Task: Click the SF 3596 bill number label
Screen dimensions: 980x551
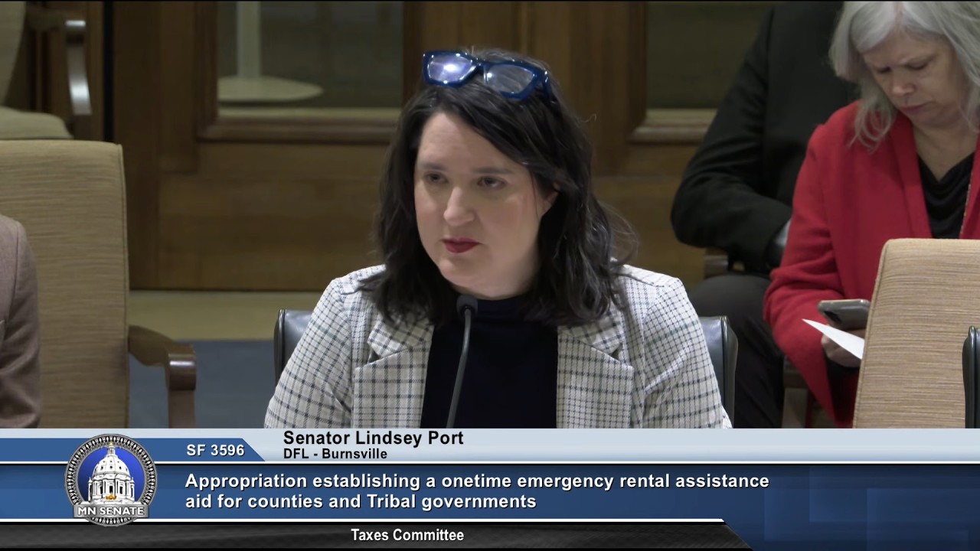Action: tap(215, 450)
